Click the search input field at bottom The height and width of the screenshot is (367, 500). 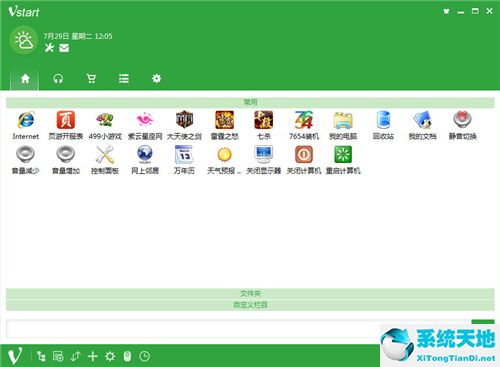238,329
